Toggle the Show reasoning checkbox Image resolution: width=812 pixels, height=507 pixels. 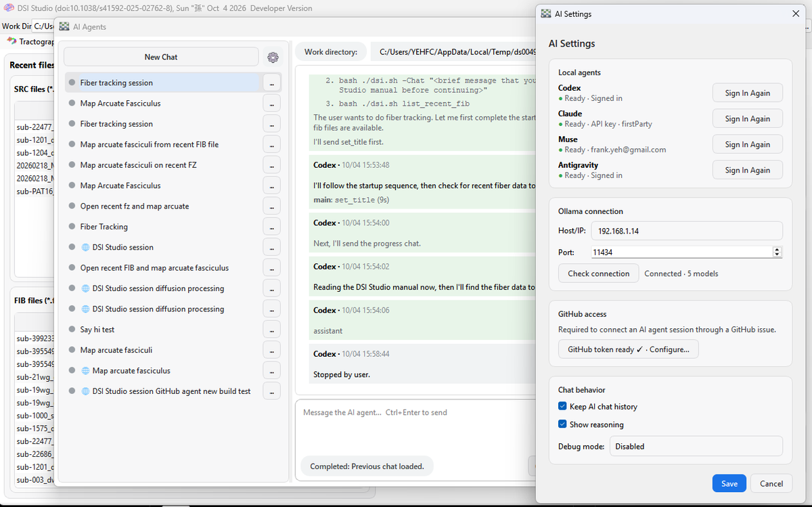point(562,425)
